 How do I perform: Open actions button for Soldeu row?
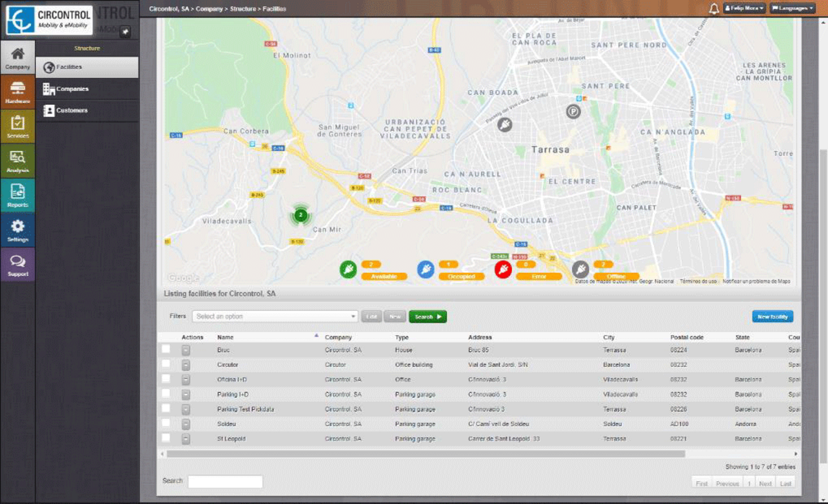(186, 424)
